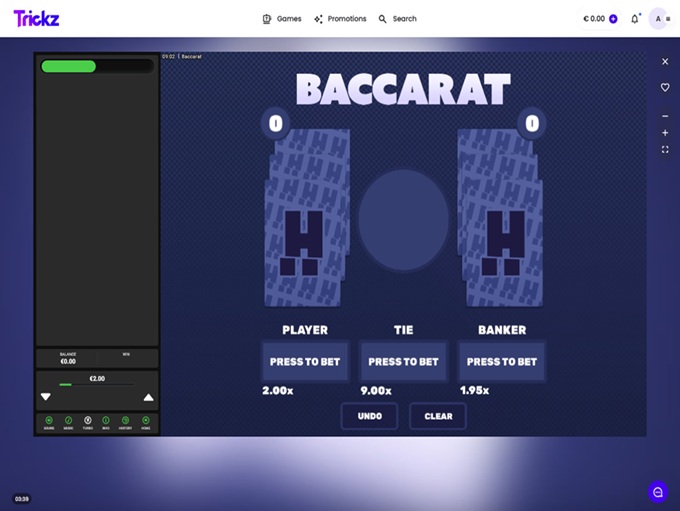Viewport: 680px width, 511px height.
Task: Open notifications bell
Action: [634, 19]
